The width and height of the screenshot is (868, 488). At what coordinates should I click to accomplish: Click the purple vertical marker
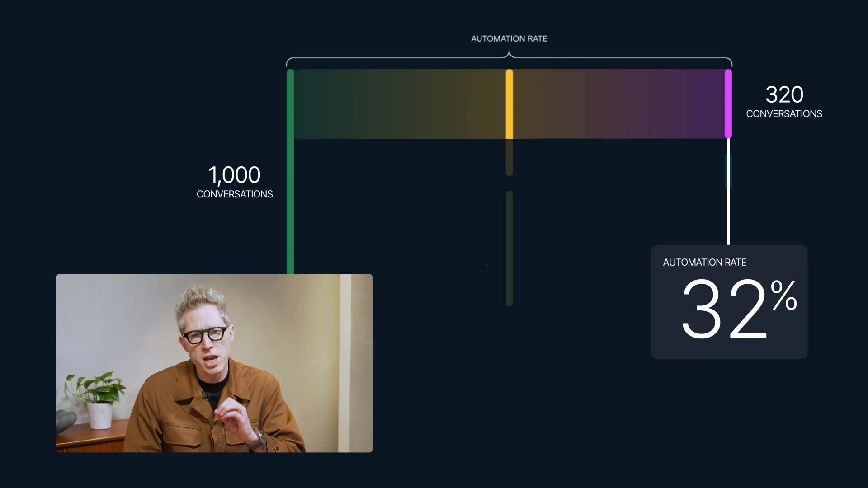pos(728,104)
